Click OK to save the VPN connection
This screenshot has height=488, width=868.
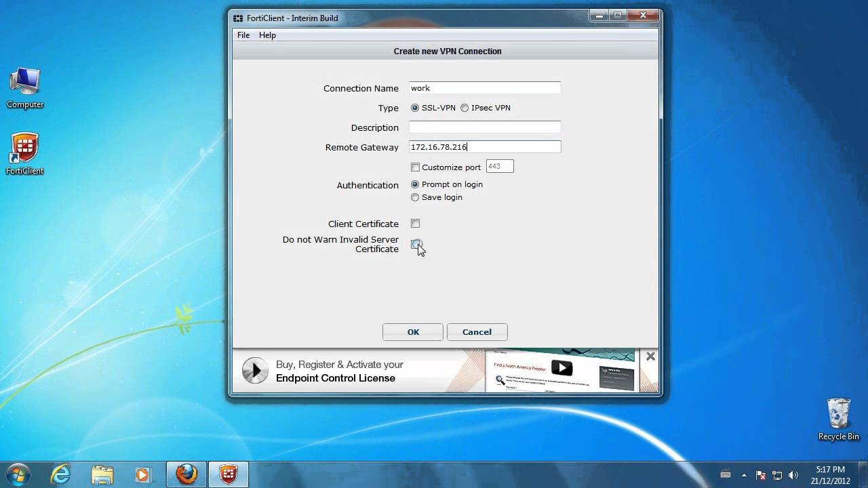pos(412,332)
